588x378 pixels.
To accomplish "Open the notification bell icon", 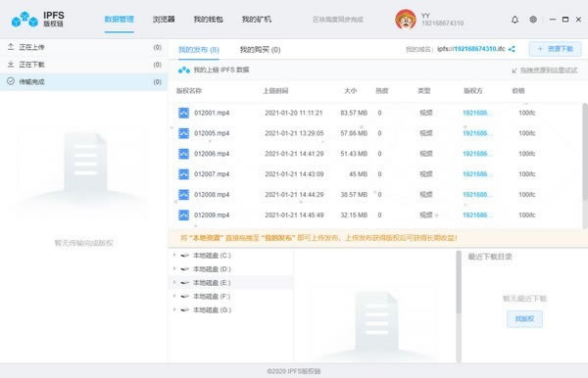I will [514, 20].
